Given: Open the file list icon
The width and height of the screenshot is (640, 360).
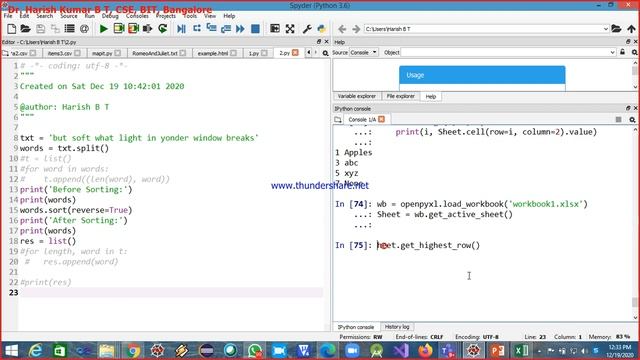Looking at the screenshot, I should click(x=69, y=29).
